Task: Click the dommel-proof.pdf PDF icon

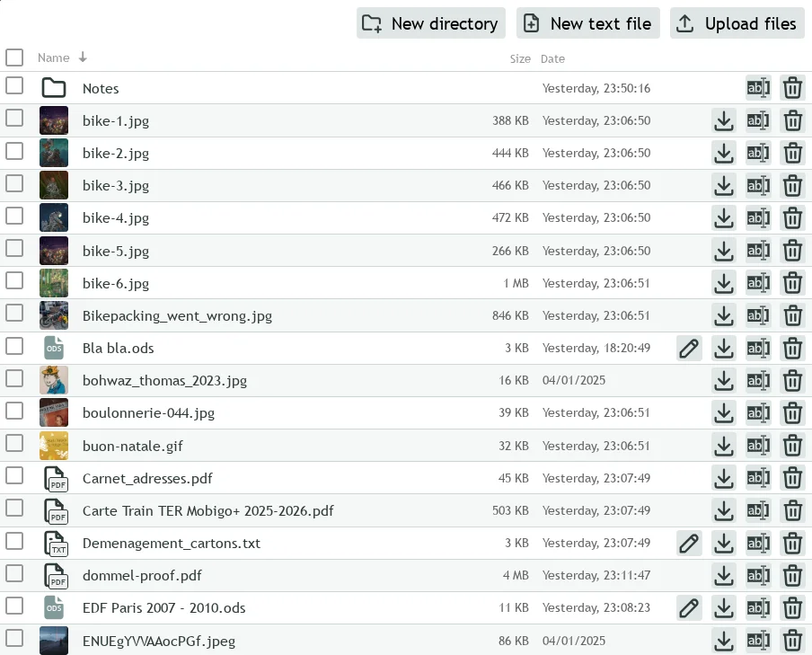Action: (x=56, y=576)
